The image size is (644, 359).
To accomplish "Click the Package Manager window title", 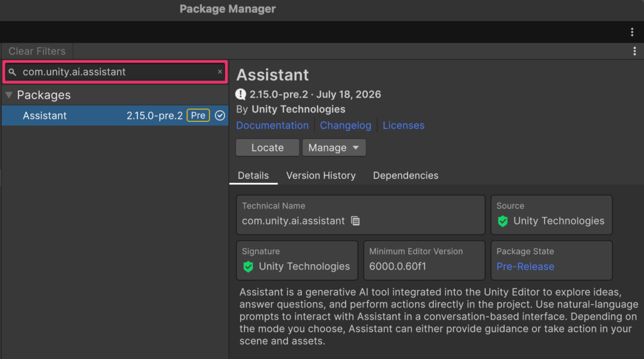I will [228, 9].
